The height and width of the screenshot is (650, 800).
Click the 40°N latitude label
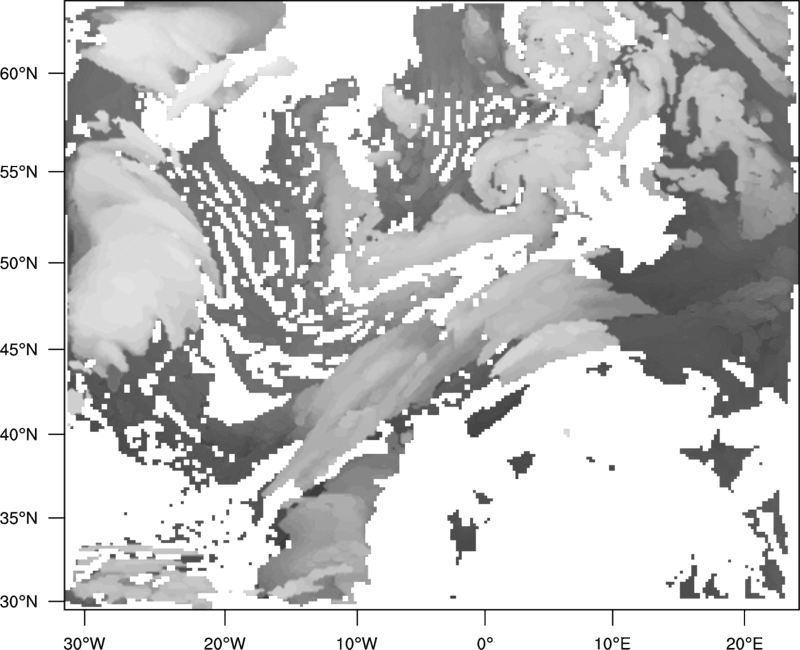pos(19,434)
